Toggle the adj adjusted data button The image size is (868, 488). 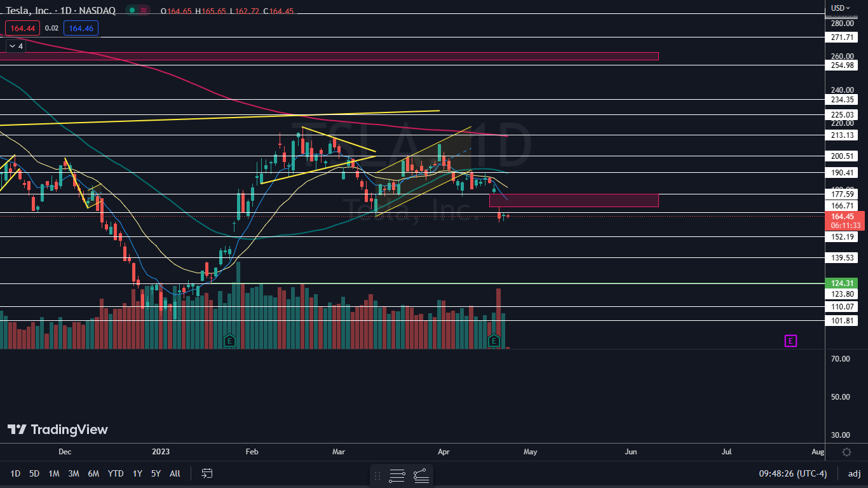coord(854,473)
